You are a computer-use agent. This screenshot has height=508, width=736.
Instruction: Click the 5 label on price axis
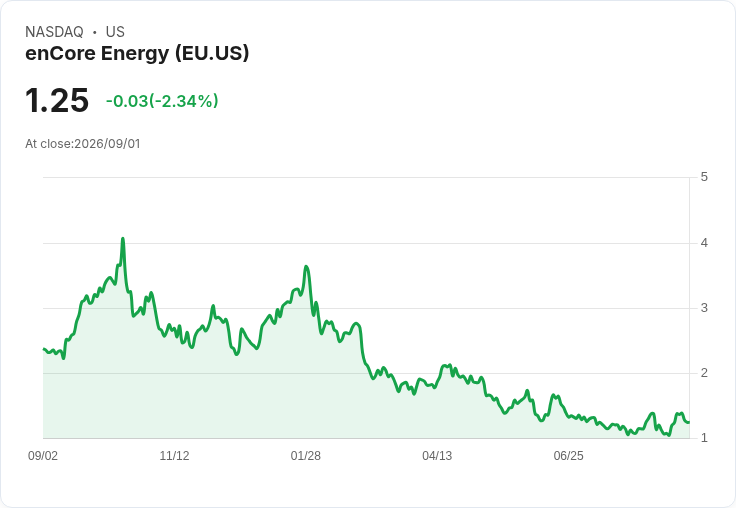click(704, 177)
